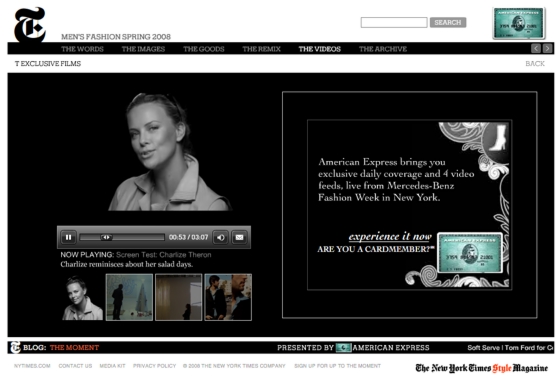The height and width of the screenshot is (380, 560).
Task: Mute the video with the speaker icon
Action: 221,238
